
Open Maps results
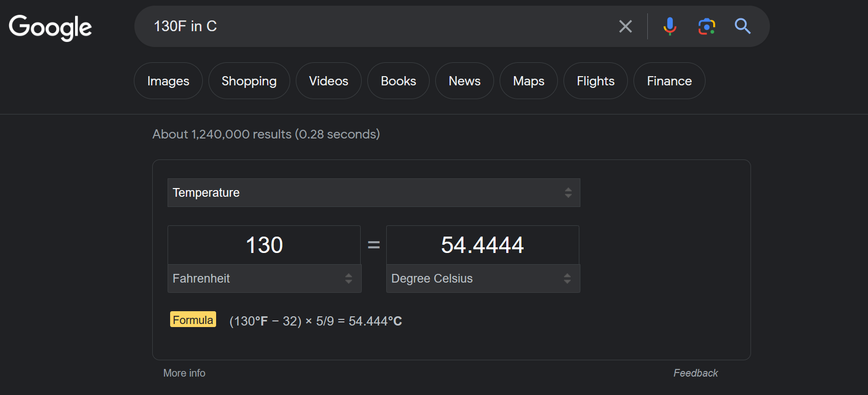point(529,81)
